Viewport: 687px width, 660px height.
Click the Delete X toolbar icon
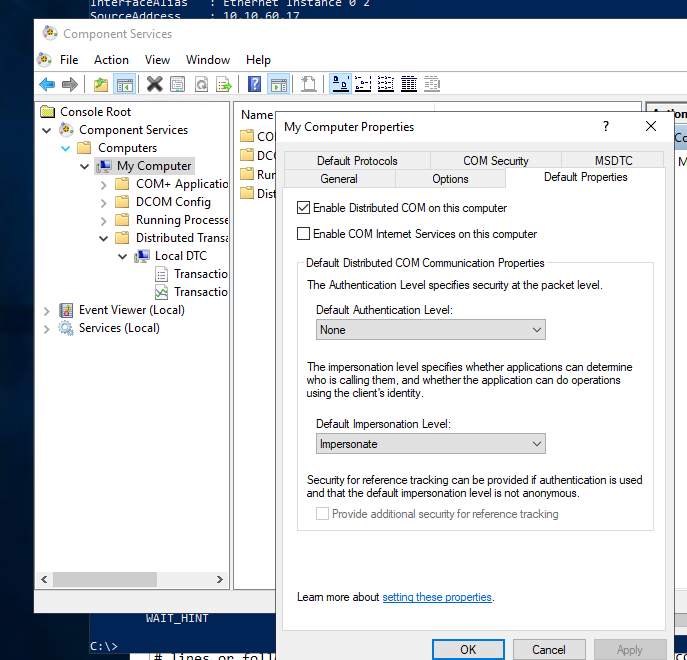(x=154, y=84)
